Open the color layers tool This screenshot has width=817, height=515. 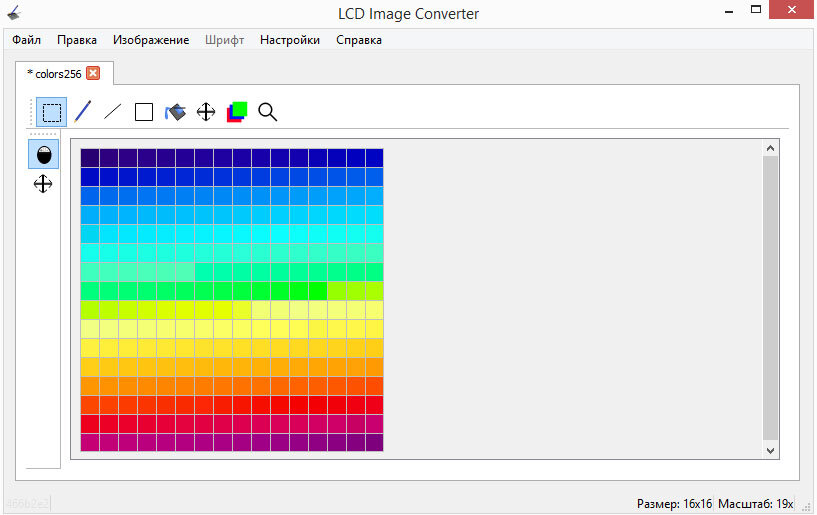[x=237, y=112]
